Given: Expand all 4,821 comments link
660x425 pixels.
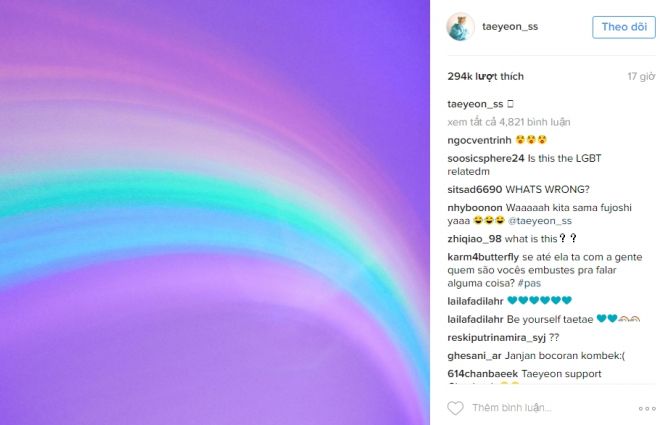Looking at the screenshot, I should [x=508, y=122].
